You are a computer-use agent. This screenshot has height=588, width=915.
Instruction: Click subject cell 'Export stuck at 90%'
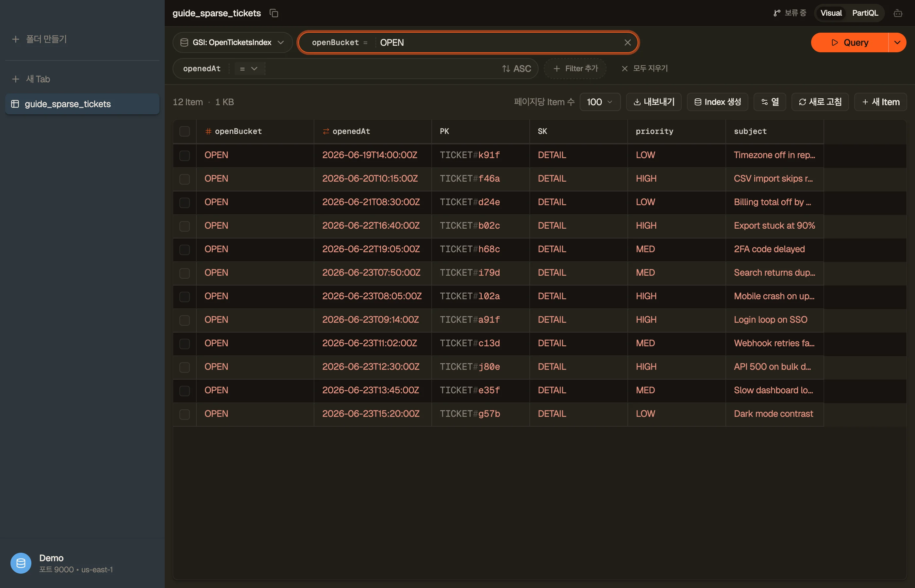coord(774,226)
